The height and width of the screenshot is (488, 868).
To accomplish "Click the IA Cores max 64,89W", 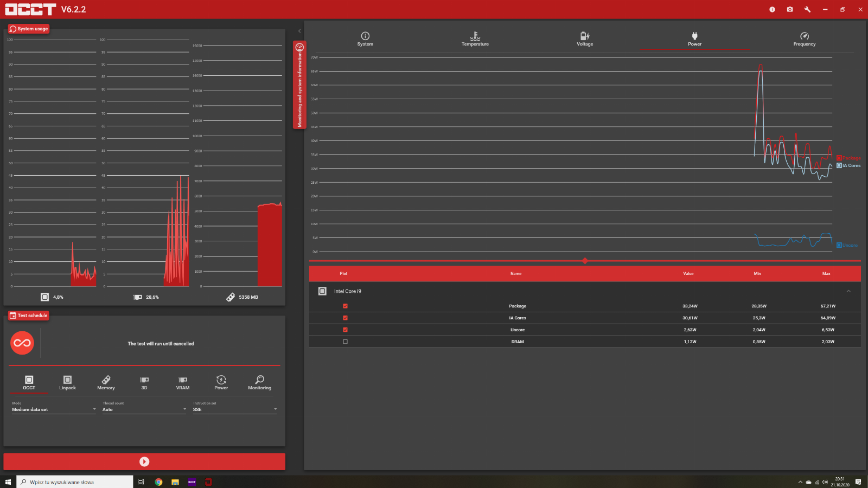I will [x=828, y=318].
